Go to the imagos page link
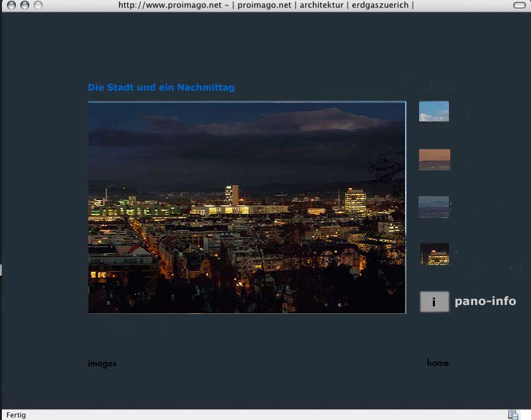The width and height of the screenshot is (531, 420). click(x=102, y=363)
